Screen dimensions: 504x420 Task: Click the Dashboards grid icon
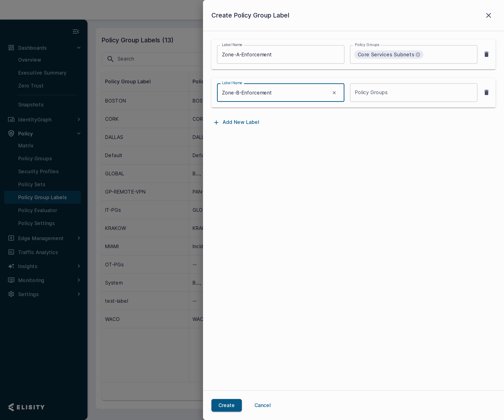[x=11, y=48]
